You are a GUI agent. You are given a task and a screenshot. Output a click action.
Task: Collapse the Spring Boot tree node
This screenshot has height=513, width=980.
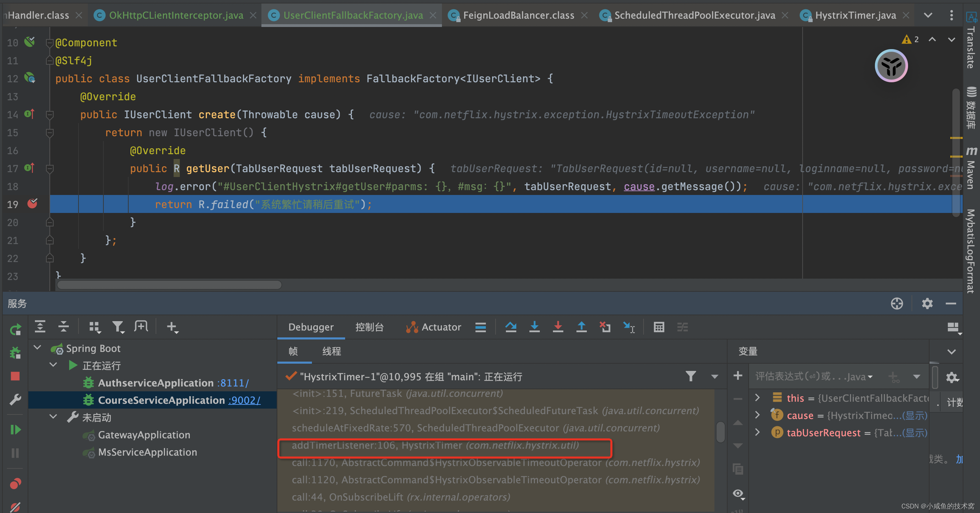coord(38,347)
